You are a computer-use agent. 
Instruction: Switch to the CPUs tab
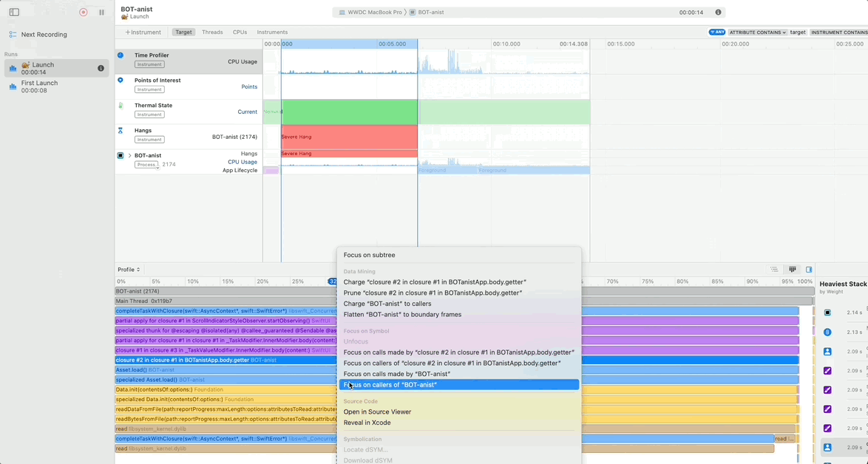tap(240, 32)
